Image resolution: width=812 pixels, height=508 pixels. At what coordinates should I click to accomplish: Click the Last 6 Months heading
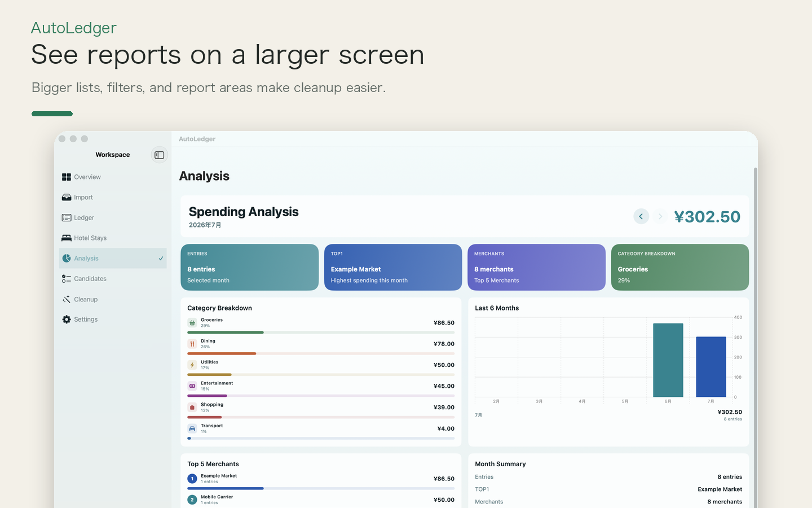point(497,308)
